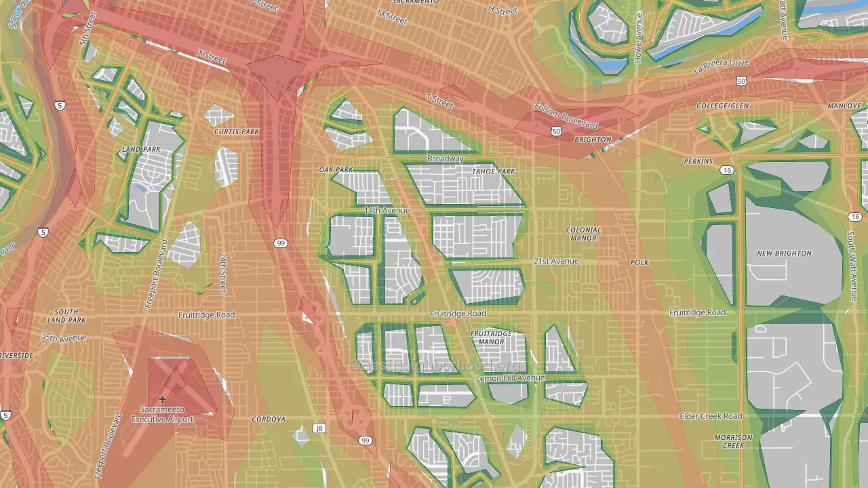
Task: Click the Broadway street label
Action: click(445, 159)
